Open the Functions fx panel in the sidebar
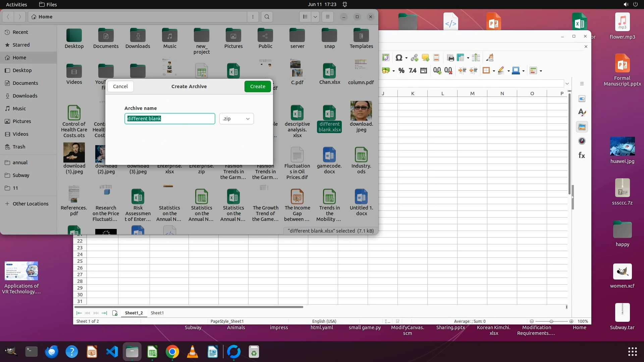 [582, 155]
